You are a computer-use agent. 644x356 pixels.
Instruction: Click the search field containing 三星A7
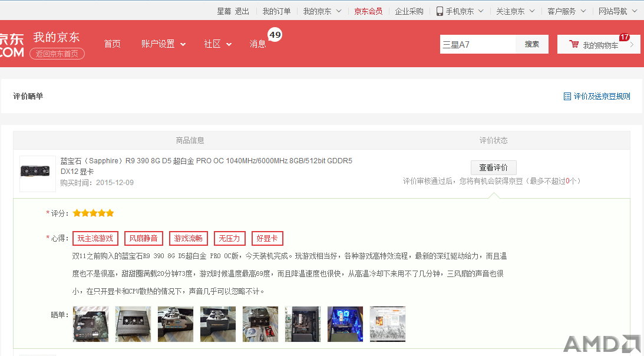coord(478,44)
